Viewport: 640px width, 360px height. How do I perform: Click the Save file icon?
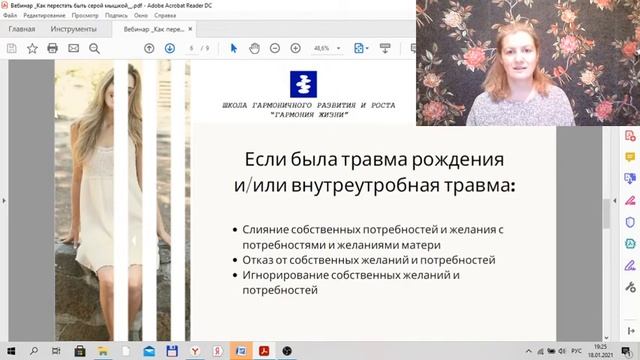click(12, 48)
